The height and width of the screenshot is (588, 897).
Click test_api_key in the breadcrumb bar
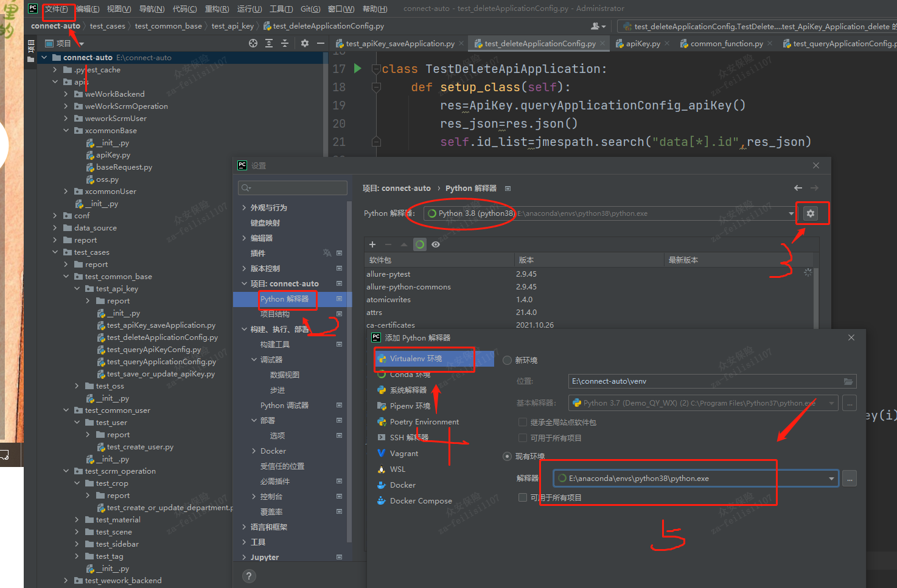[x=232, y=26]
